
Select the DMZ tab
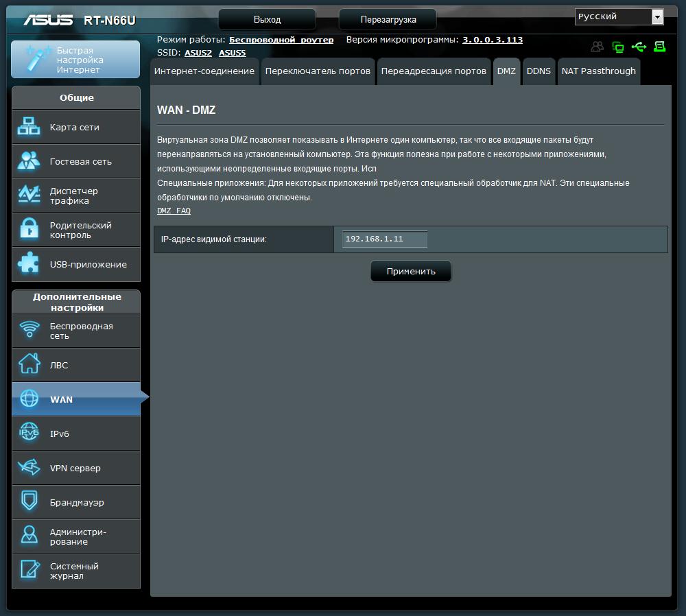pyautogui.click(x=506, y=71)
